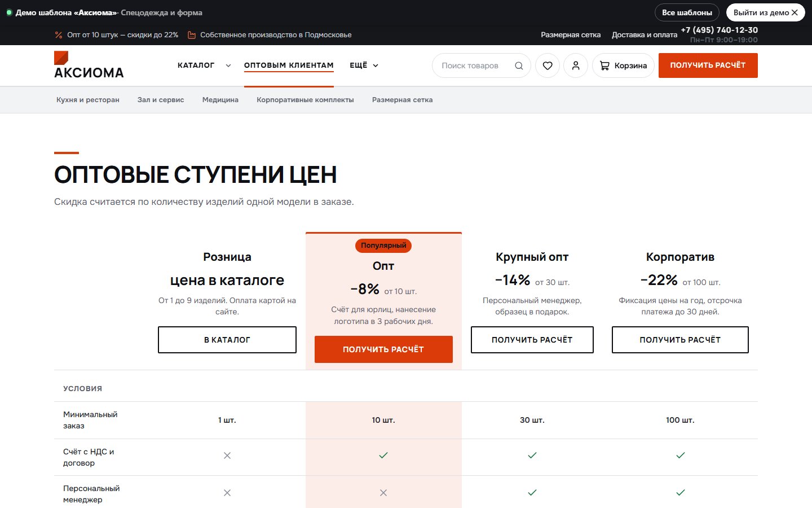
Task: Click the factory production icon
Action: tap(192, 35)
